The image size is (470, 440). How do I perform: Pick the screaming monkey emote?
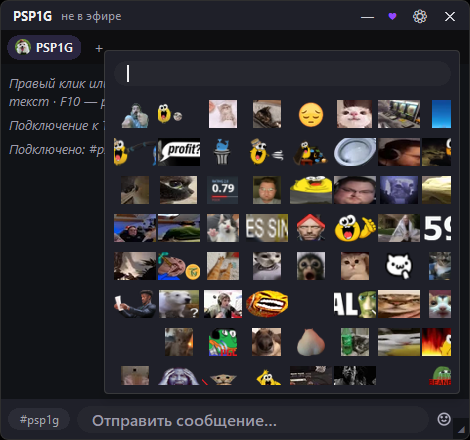(311, 266)
